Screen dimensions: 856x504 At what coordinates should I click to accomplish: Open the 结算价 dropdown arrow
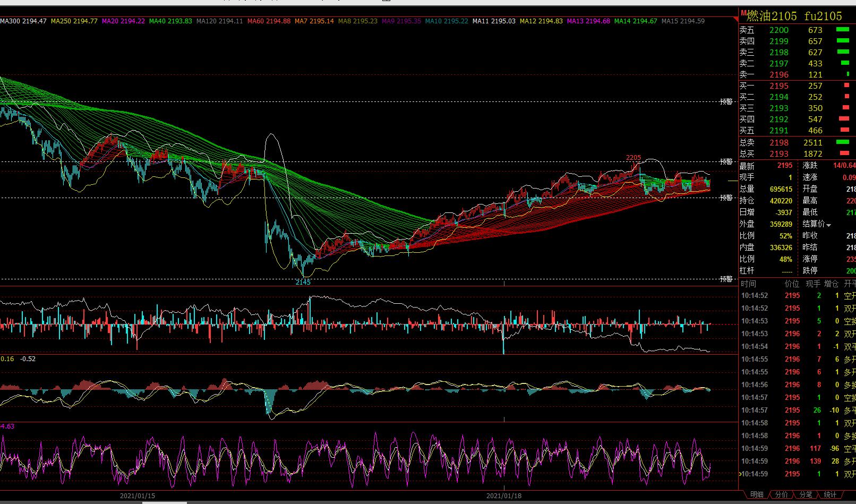click(829, 225)
